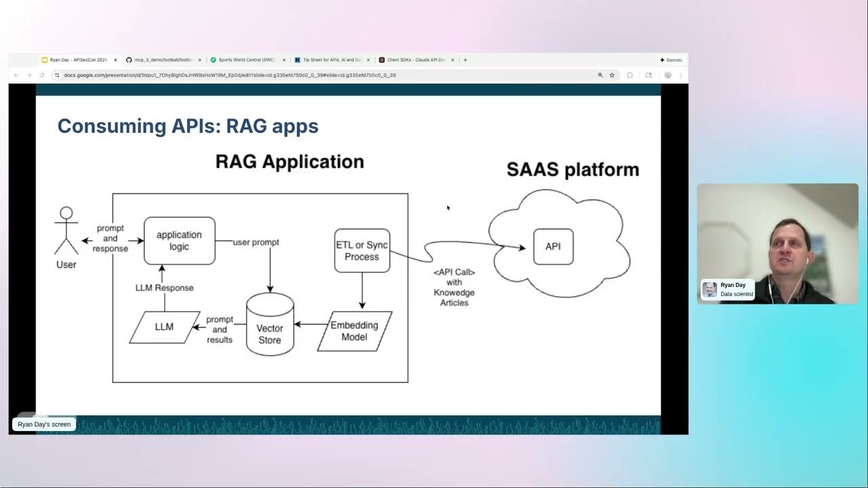
Task: Open a new browser tab
Action: tap(465, 60)
